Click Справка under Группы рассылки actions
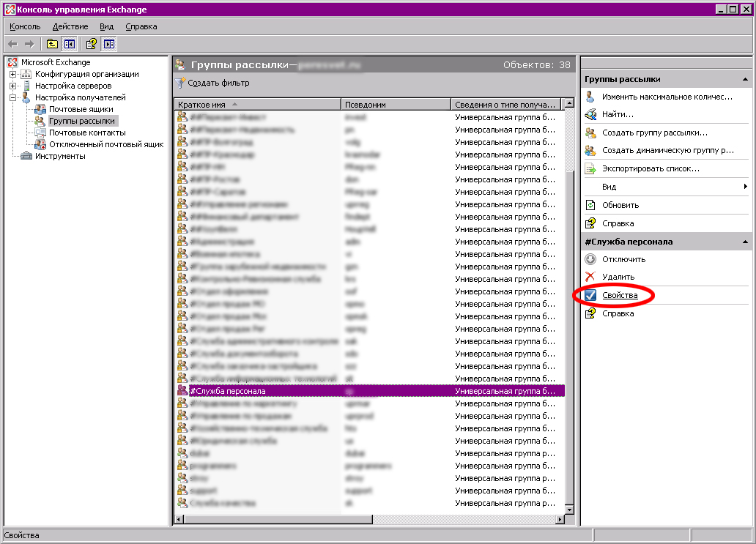Image resolution: width=756 pixels, height=544 pixels. tap(618, 223)
